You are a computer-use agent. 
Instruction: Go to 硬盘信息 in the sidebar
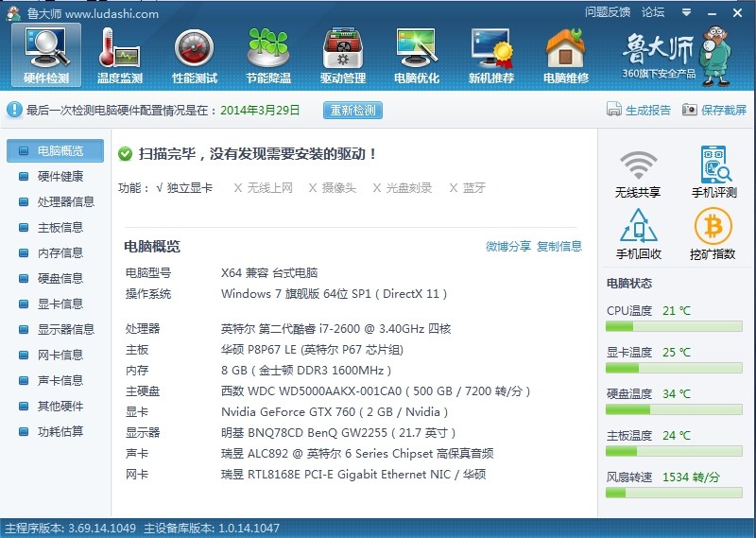tap(60, 278)
